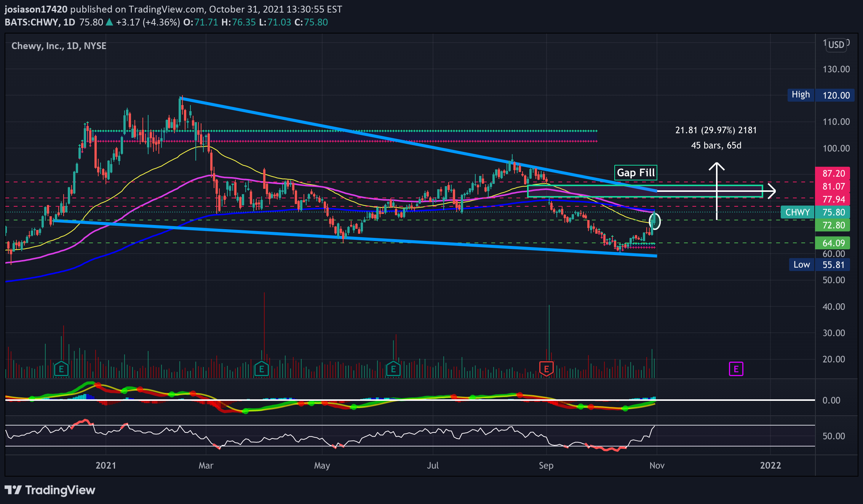This screenshot has height=504, width=863.
Task: Click the 64.09 green price level label
Action: [833, 243]
